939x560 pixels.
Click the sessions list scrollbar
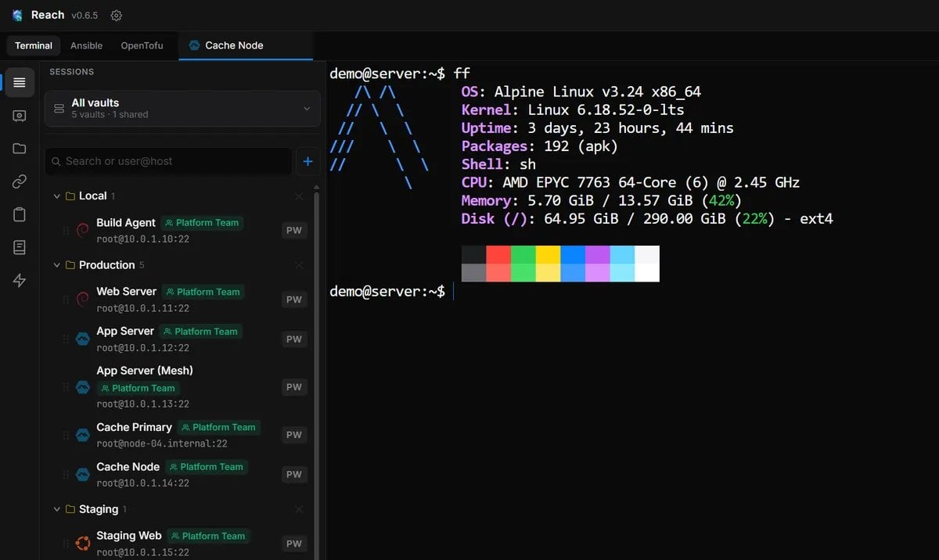tap(317, 375)
